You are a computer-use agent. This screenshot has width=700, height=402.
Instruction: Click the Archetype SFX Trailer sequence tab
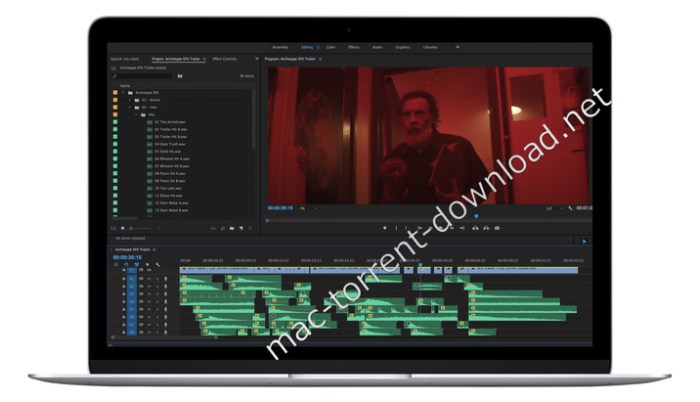[133, 249]
